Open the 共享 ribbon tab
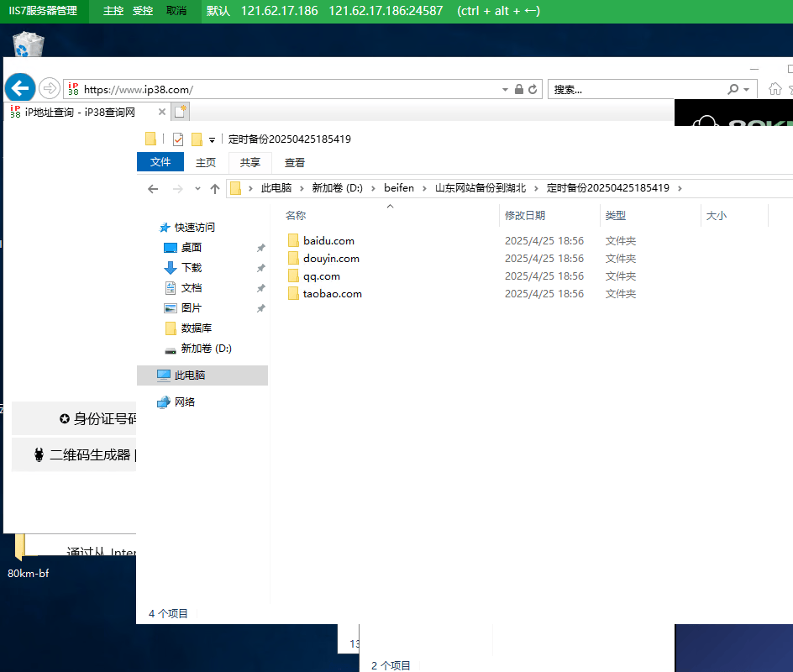This screenshot has width=793, height=672. tap(249, 162)
